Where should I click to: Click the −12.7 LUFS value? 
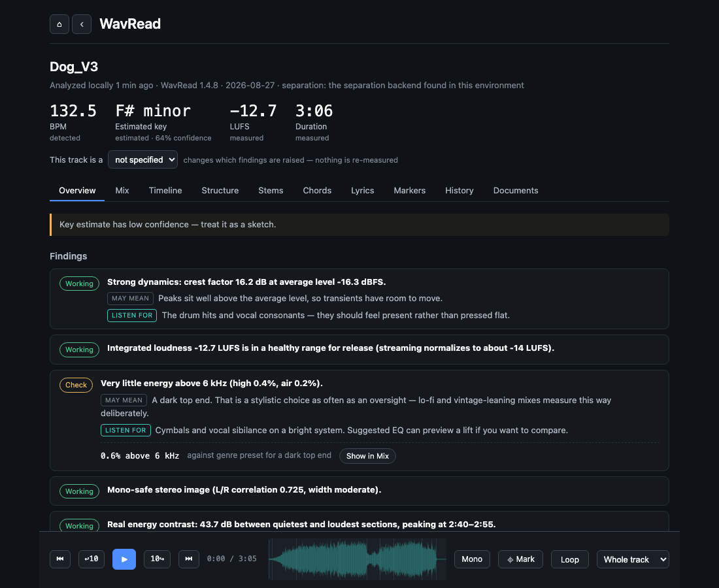click(x=253, y=111)
